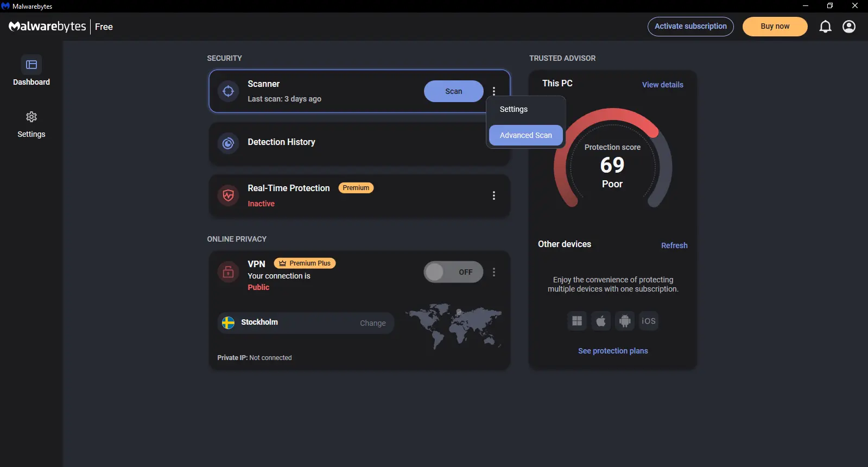
Task: Click the Premium Plus badge on VPN
Action: pos(305,263)
